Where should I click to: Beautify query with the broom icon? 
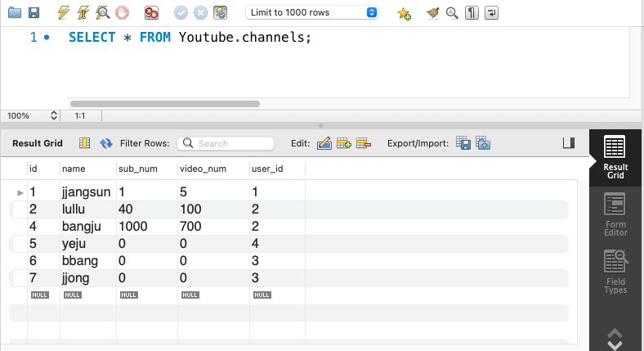[x=432, y=13]
